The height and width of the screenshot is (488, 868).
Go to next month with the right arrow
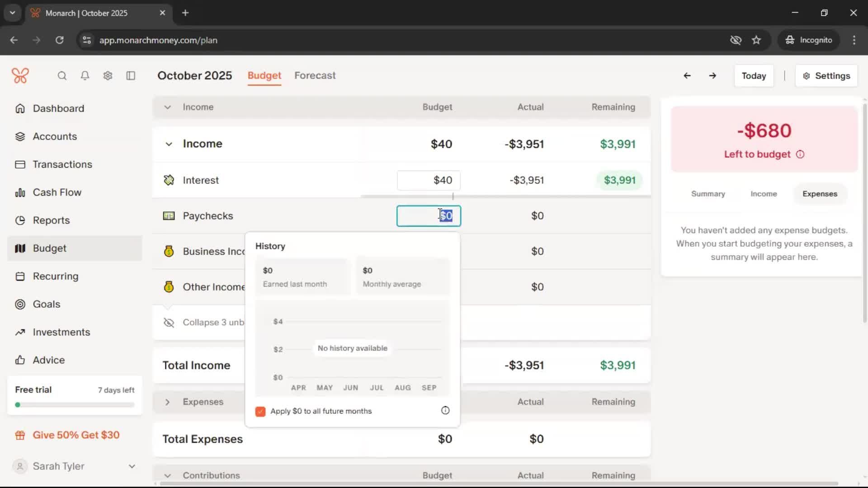tap(712, 76)
